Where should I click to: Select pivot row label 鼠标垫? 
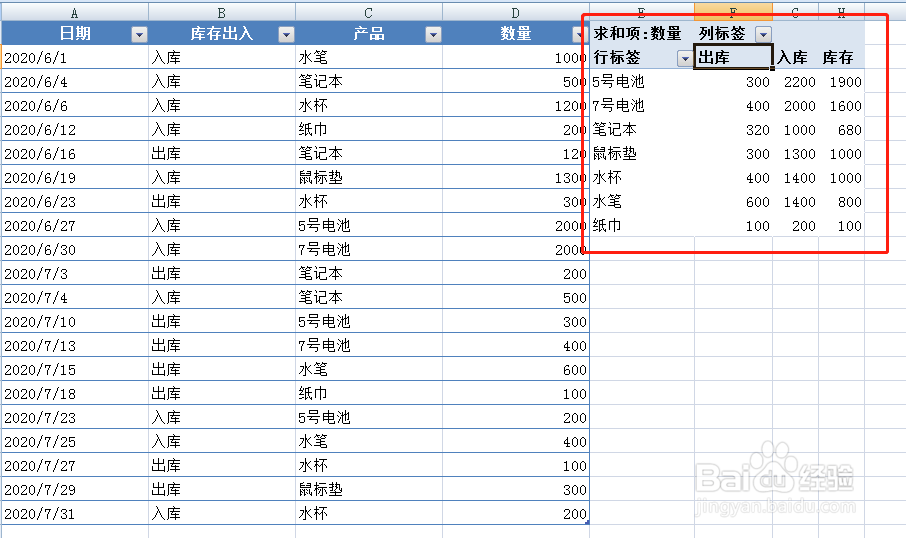641,154
